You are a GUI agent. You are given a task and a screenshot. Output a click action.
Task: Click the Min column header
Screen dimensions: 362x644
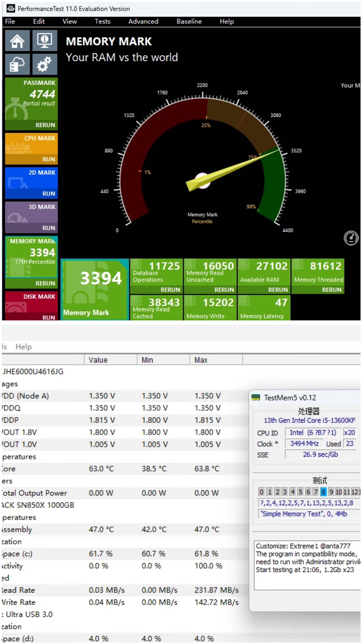(164, 360)
